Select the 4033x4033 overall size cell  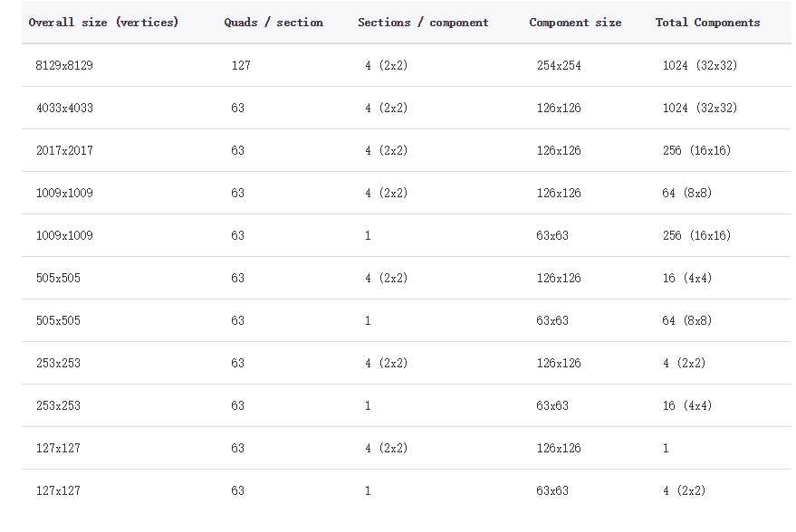(x=64, y=108)
